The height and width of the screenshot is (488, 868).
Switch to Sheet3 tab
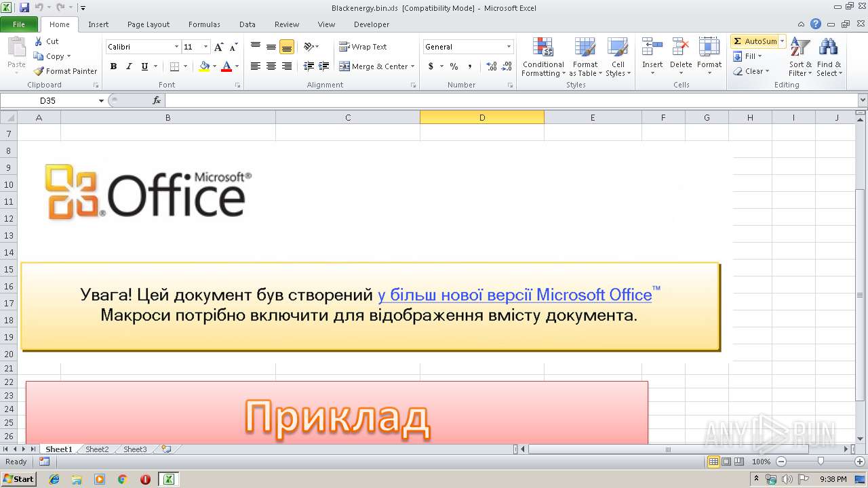coord(135,449)
